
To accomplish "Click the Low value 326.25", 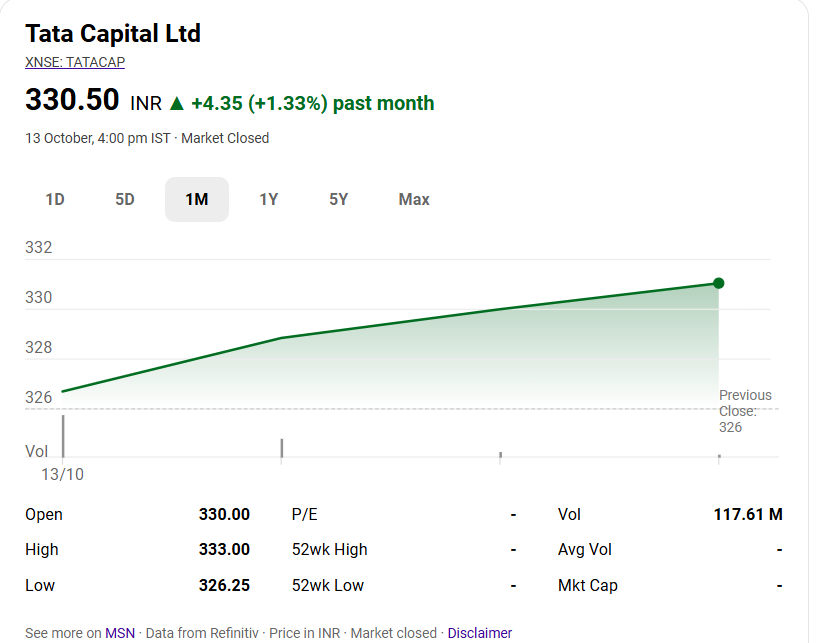I will pos(224,585).
